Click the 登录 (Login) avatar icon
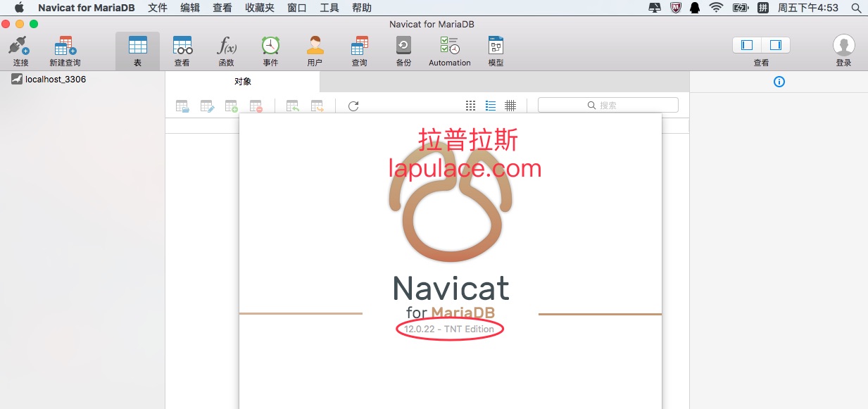868x409 pixels. [x=843, y=46]
